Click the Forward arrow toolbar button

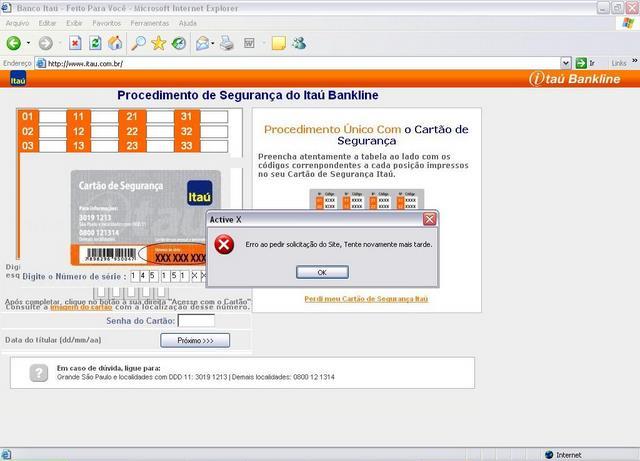pyautogui.click(x=46, y=43)
